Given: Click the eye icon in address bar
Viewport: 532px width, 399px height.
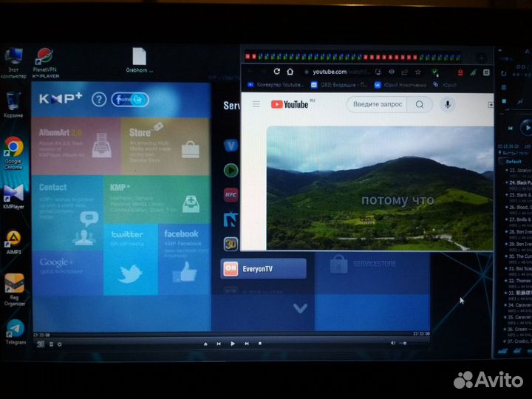Looking at the screenshot, I should pyautogui.click(x=392, y=72).
